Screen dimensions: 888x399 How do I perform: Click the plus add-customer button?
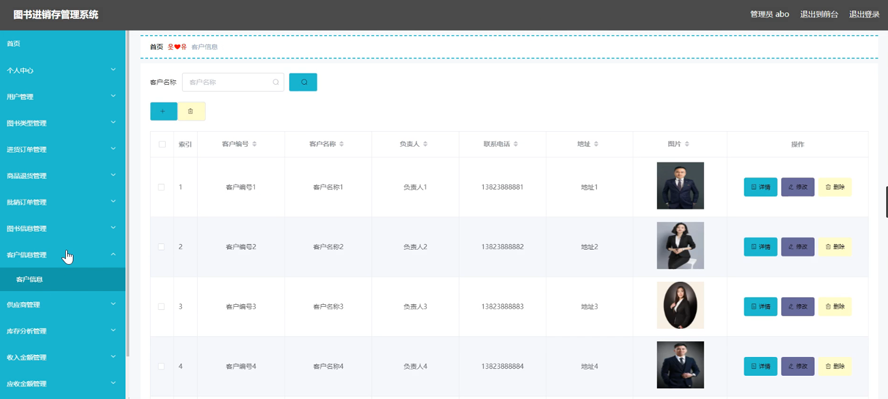click(x=164, y=111)
